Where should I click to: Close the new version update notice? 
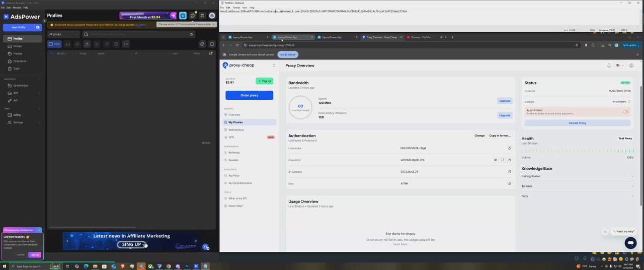[214, 24]
